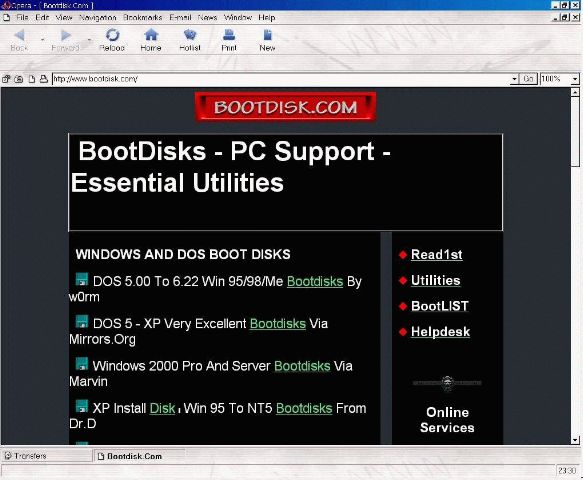Click the printer icon left of address bar

(44, 79)
